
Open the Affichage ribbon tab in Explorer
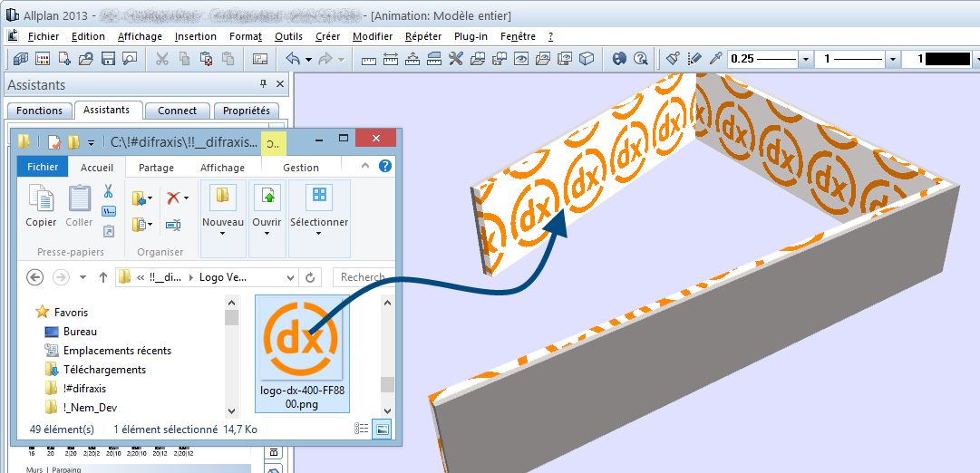click(222, 168)
